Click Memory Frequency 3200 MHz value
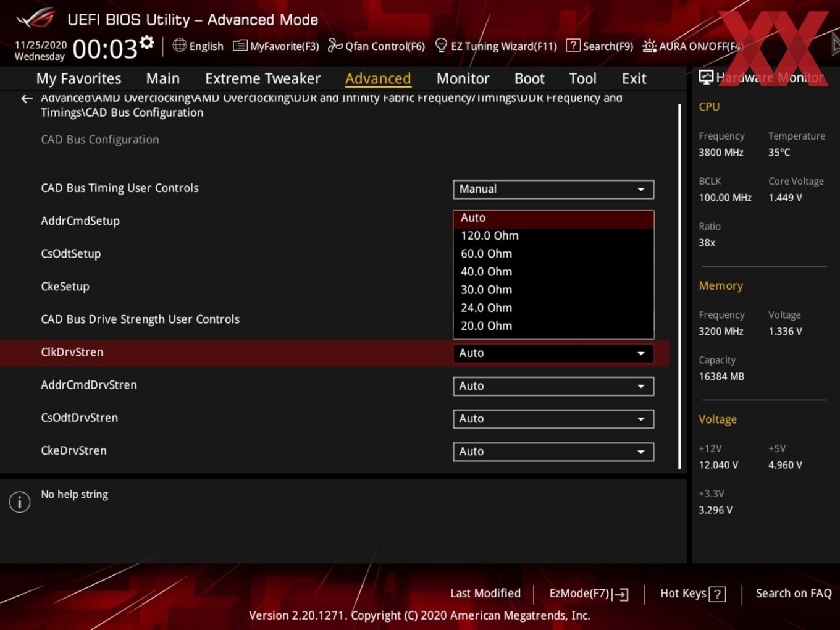The width and height of the screenshot is (840, 630). pyautogui.click(x=721, y=331)
